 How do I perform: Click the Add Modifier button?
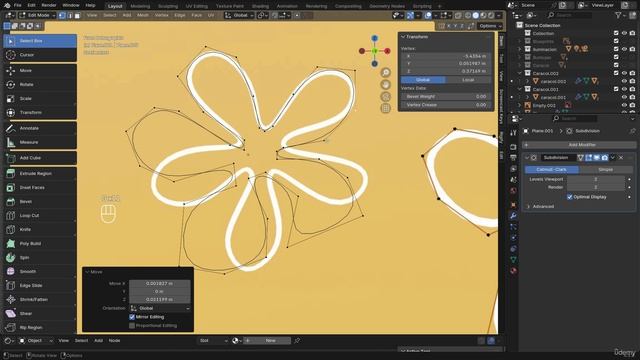(579, 145)
